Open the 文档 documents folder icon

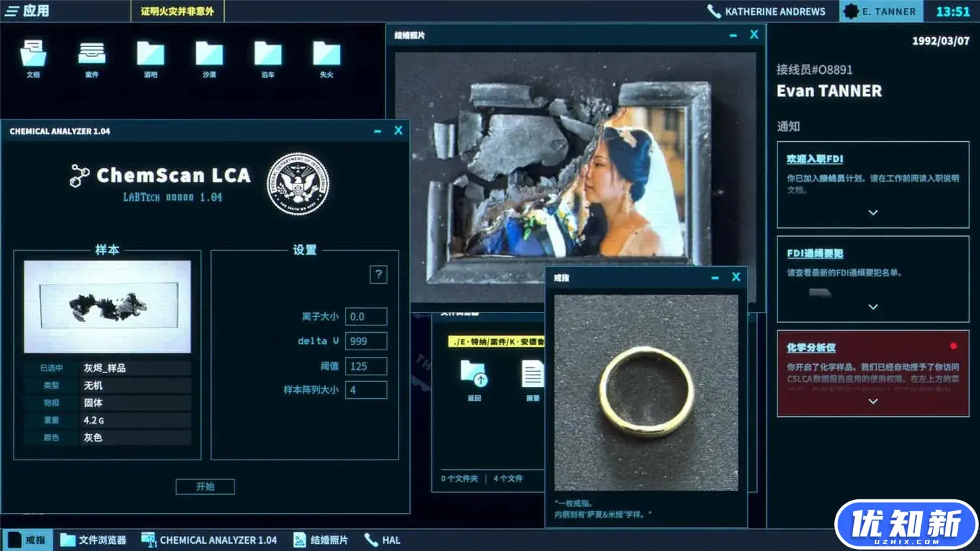(x=33, y=55)
